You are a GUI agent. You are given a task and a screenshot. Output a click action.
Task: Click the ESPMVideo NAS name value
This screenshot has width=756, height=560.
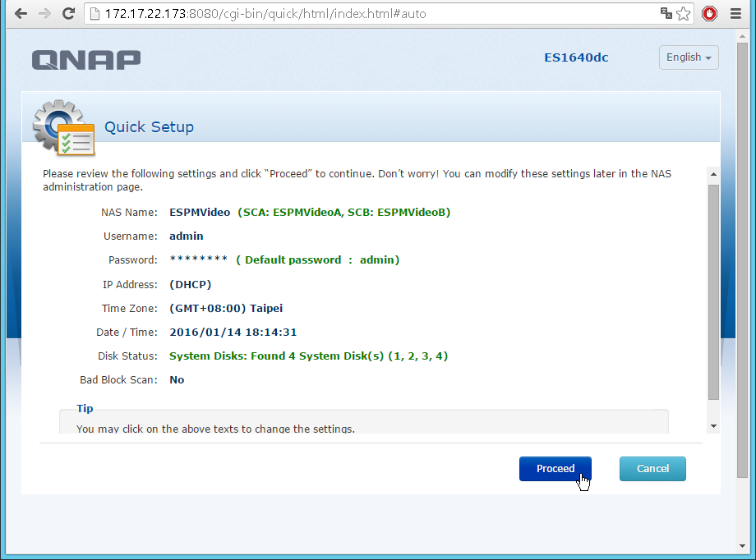tap(200, 212)
